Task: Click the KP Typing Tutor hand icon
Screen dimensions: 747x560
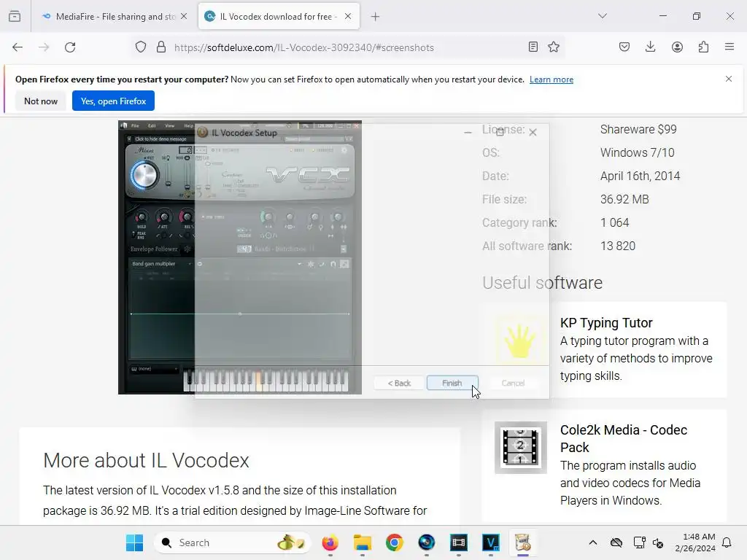Action: point(520,341)
